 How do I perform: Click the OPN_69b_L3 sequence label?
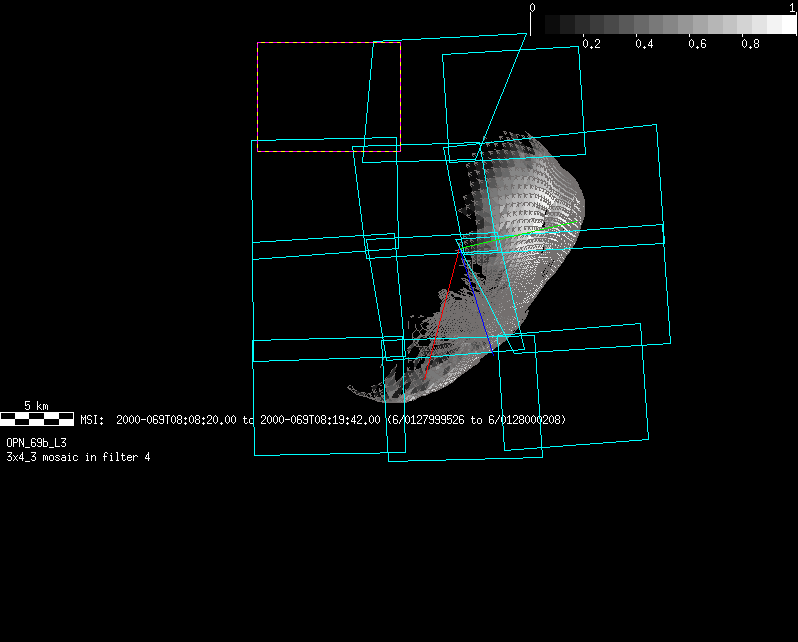(x=37, y=442)
